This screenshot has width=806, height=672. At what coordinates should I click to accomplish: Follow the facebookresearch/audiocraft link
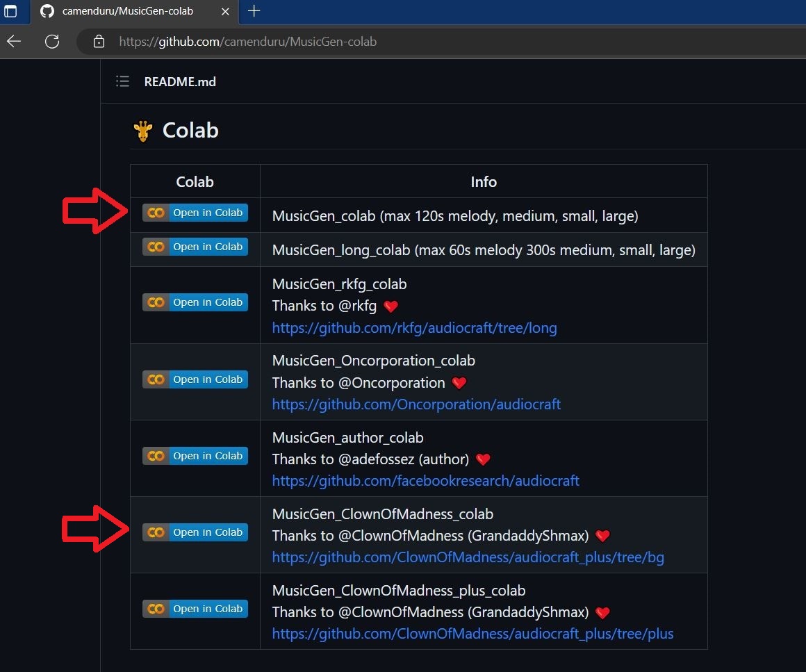click(426, 482)
